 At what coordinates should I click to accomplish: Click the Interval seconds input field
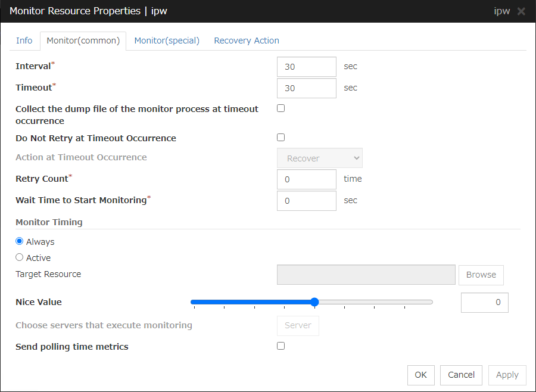point(307,67)
